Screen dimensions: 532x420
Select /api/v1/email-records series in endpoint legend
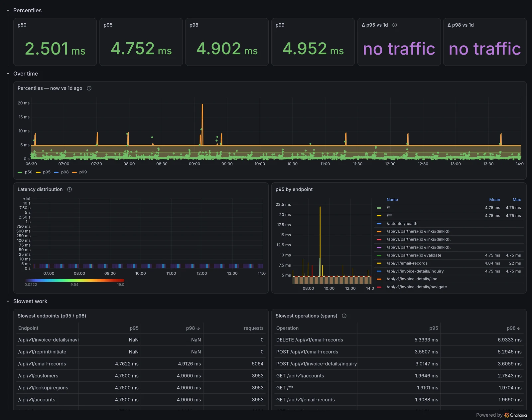pos(407,263)
